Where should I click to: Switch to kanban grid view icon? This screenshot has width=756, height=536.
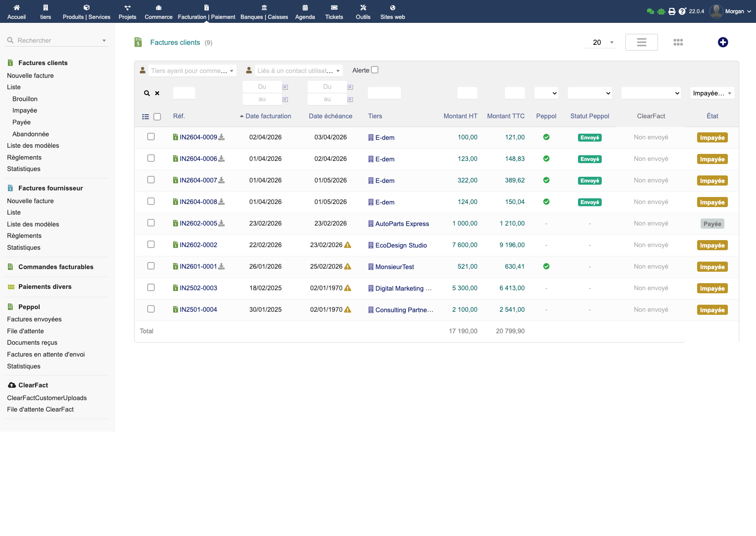click(678, 42)
